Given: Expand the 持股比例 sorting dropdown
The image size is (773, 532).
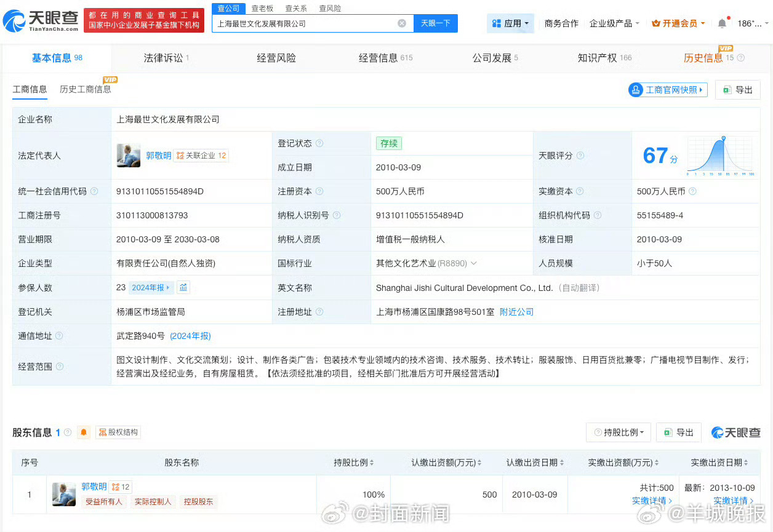Looking at the screenshot, I should [x=618, y=432].
